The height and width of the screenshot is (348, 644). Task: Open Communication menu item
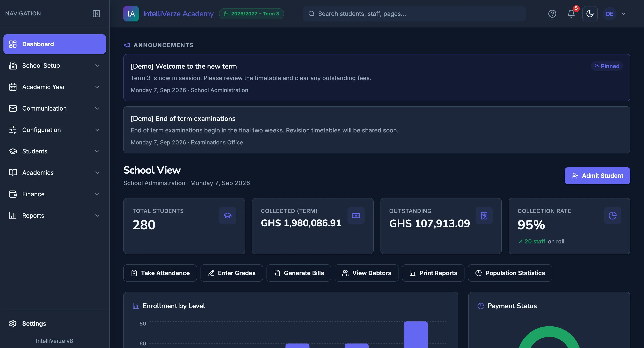54,108
